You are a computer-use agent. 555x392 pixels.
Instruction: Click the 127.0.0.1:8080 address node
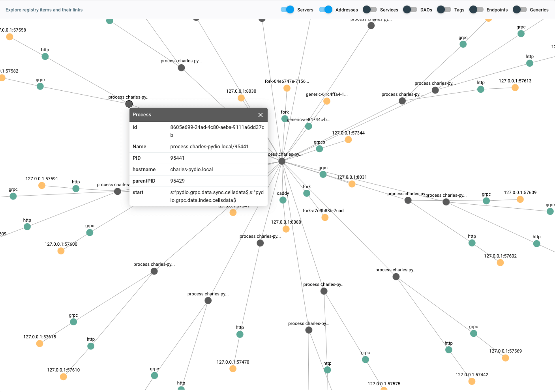pyautogui.click(x=286, y=229)
